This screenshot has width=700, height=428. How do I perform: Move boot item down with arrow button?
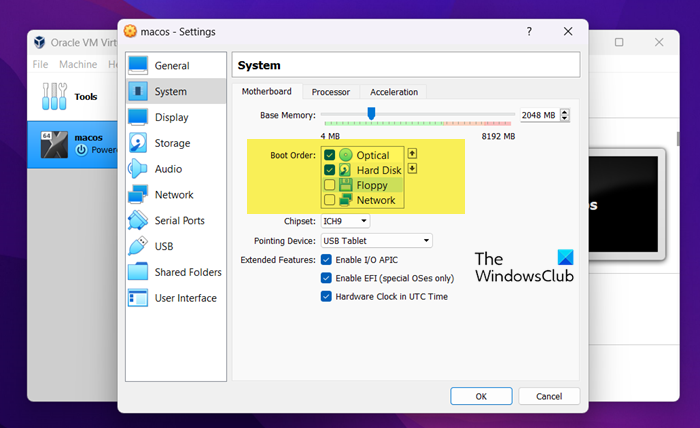tap(412, 169)
